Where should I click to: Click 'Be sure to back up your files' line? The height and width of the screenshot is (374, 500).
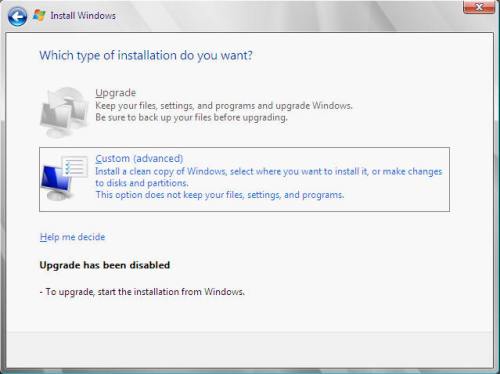191,117
